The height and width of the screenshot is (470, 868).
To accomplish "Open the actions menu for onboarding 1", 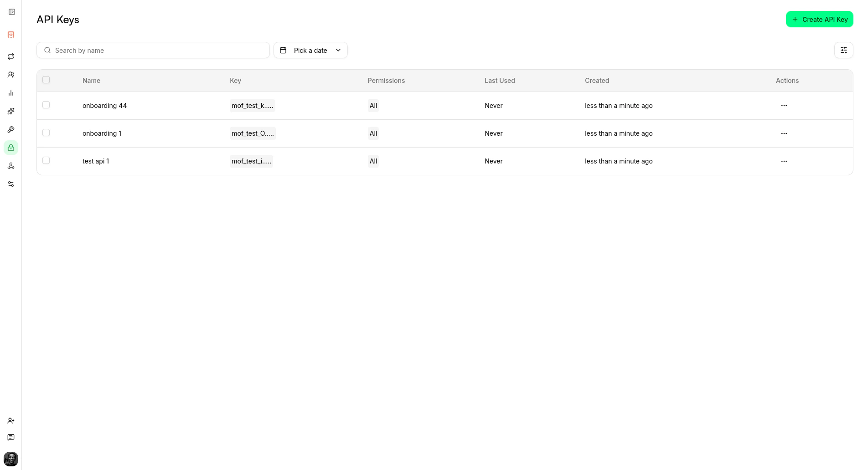I will point(784,133).
